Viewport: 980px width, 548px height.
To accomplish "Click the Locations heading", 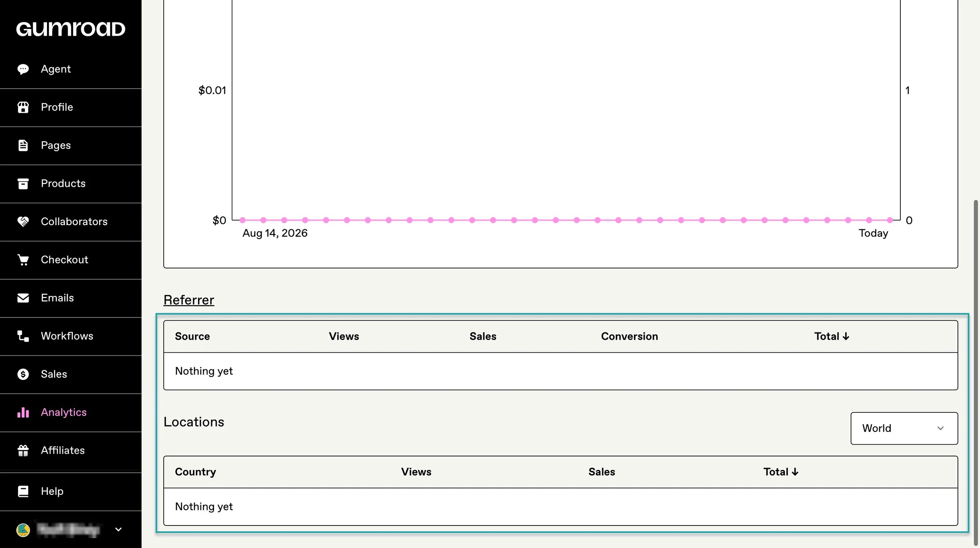I will click(x=194, y=422).
